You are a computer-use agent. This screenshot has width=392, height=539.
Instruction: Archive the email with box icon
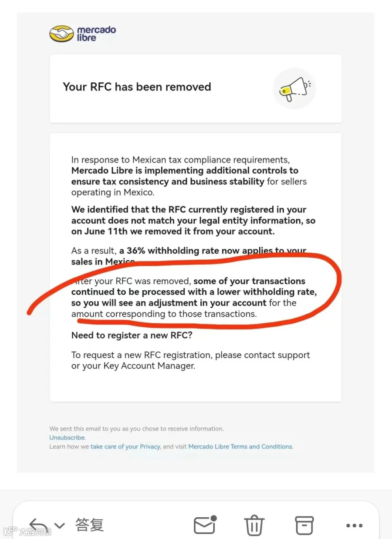coord(304,525)
